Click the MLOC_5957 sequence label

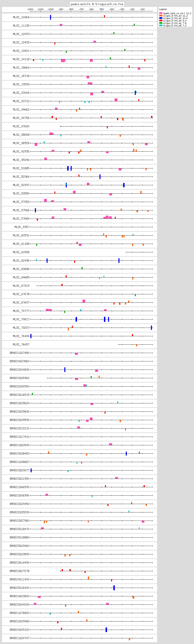pyautogui.click(x=22, y=227)
